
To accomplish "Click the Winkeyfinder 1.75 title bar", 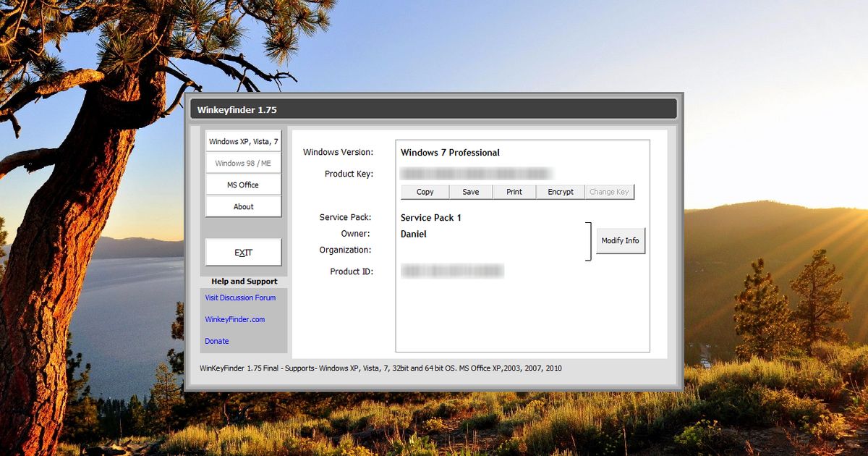I will click(x=434, y=110).
